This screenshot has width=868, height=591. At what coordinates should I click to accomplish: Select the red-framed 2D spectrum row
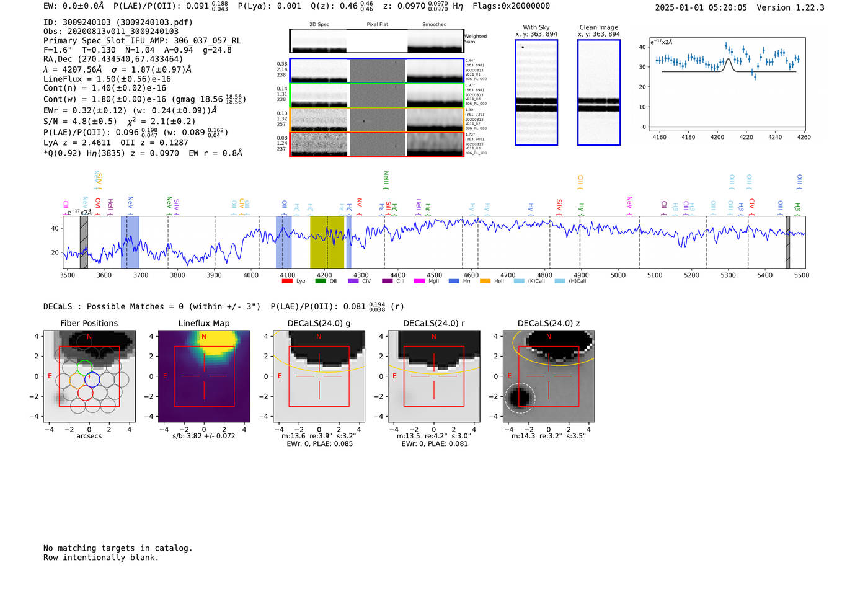tap(376, 144)
